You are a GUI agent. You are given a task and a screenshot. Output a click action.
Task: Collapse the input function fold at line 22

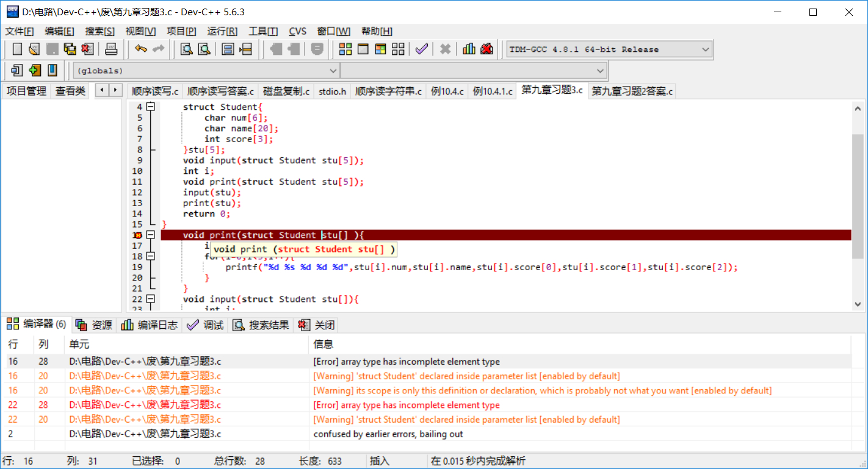click(x=150, y=299)
